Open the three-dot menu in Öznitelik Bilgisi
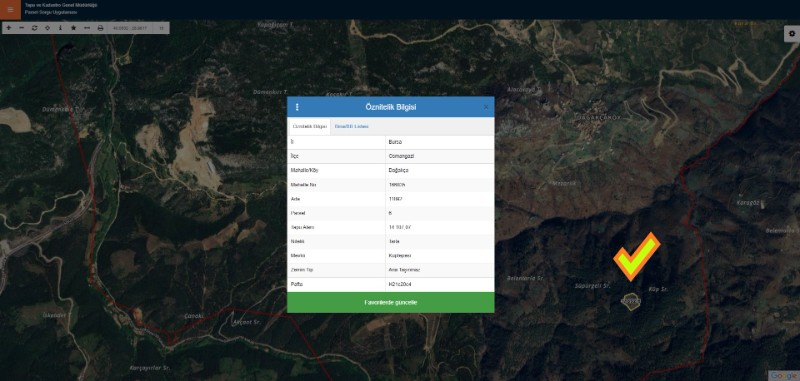 click(297, 107)
